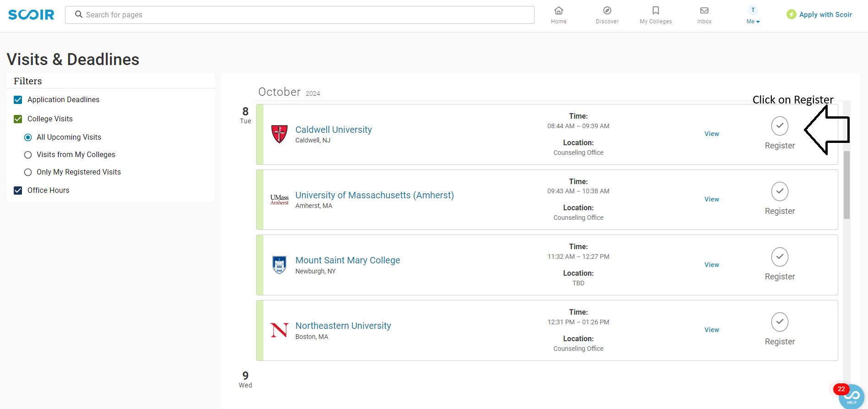View the UMass Amherst visit details
The height and width of the screenshot is (409, 868).
point(712,199)
